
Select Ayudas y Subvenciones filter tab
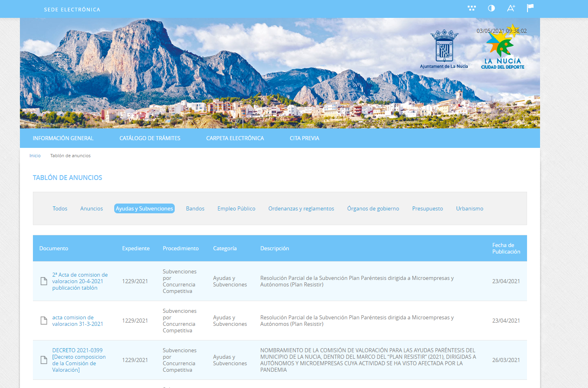[x=144, y=208]
